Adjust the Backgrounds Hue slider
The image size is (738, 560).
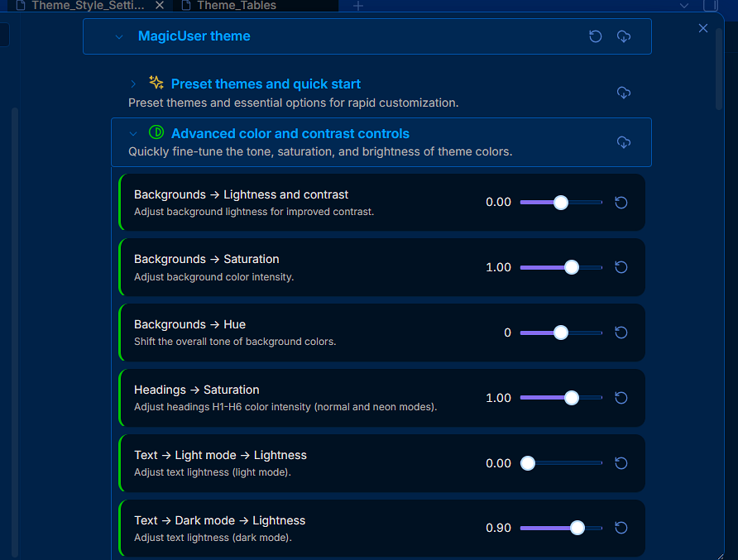(561, 333)
